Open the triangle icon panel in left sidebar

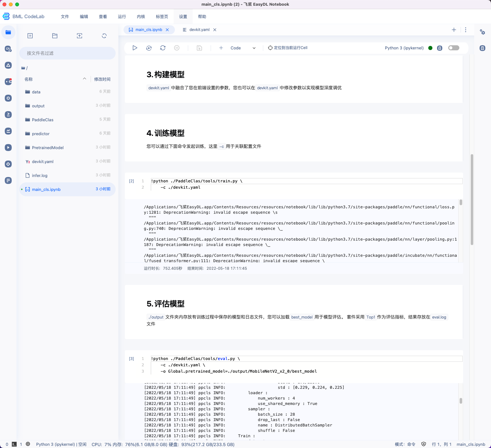[8, 65]
